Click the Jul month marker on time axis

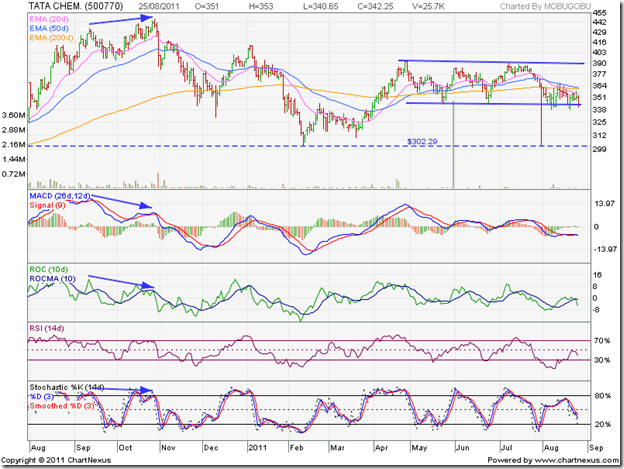tap(506, 448)
